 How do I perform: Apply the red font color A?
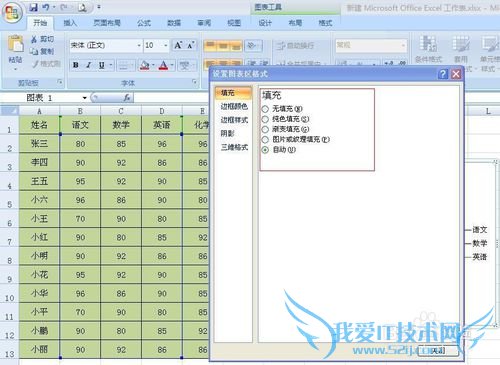click(163, 65)
